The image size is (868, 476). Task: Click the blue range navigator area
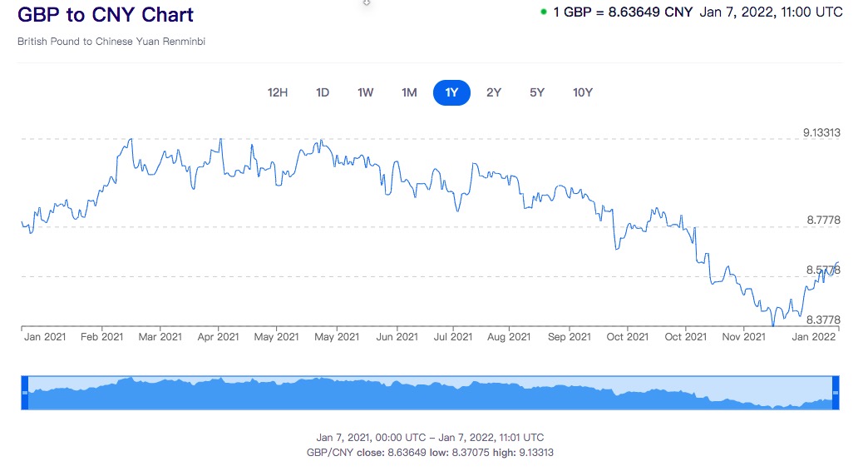pos(430,393)
